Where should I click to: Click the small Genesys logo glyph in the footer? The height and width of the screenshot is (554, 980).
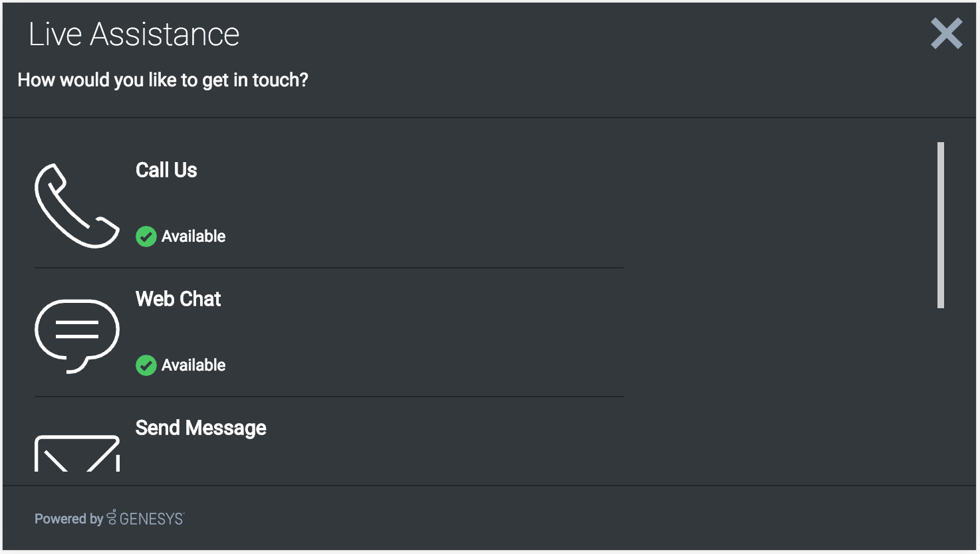pyautogui.click(x=112, y=517)
